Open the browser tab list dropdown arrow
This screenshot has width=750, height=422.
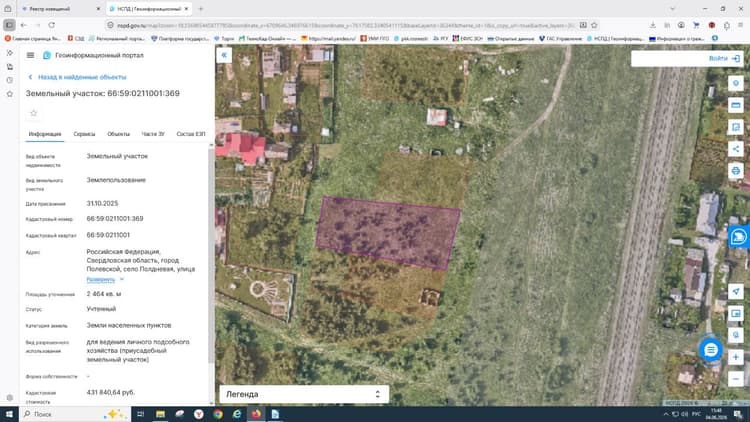672,9
